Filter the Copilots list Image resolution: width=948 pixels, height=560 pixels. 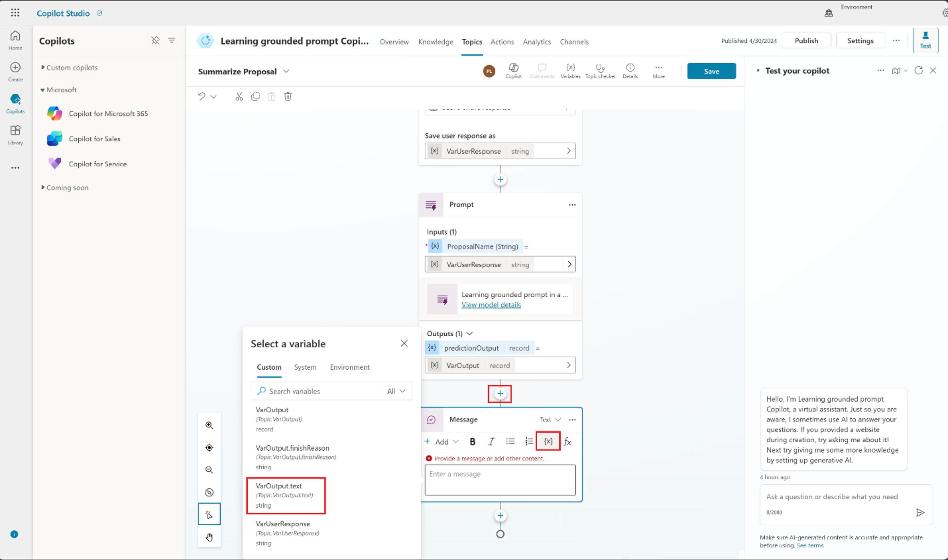click(172, 40)
